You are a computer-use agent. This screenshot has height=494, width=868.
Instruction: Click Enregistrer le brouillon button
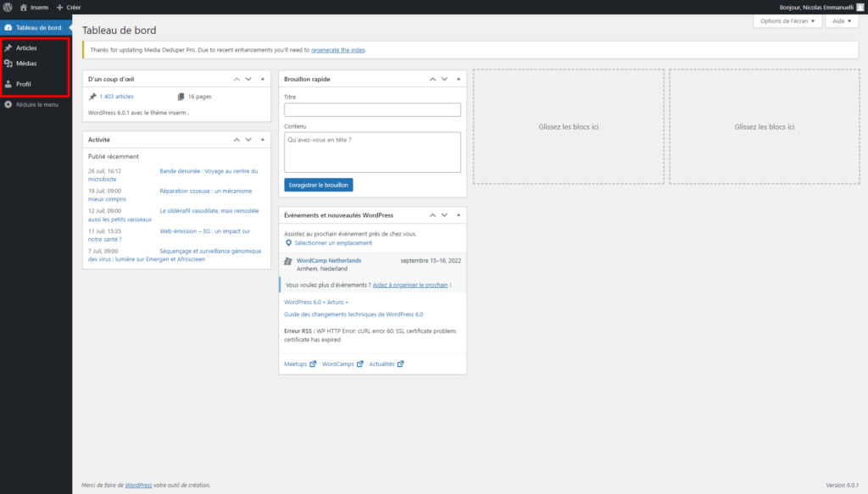click(319, 185)
